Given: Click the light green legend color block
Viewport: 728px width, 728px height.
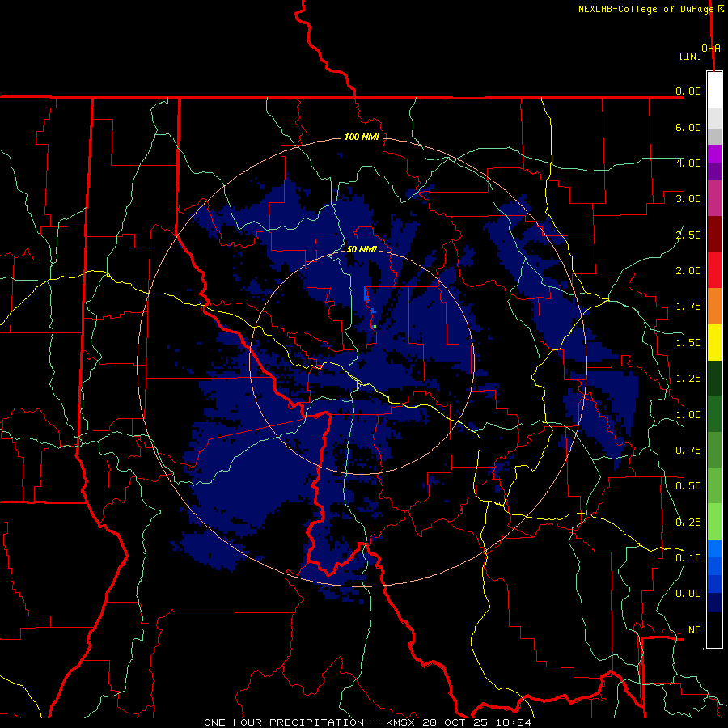Looking at the screenshot, I should (714, 522).
